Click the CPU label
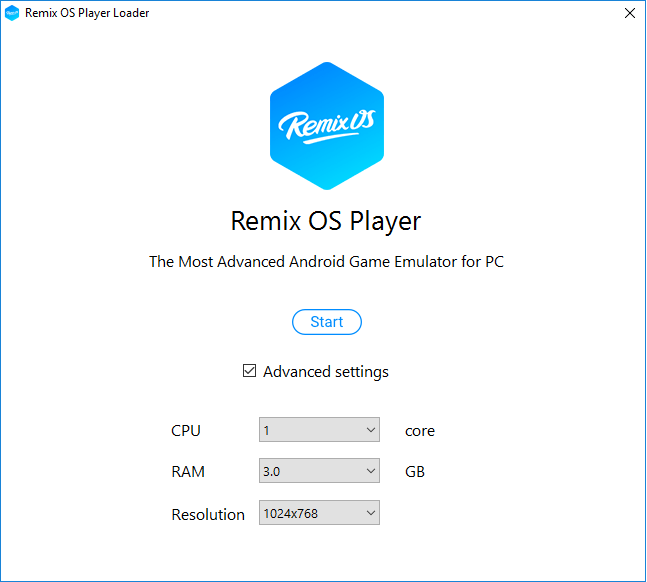The width and height of the screenshot is (647, 582). click(186, 431)
